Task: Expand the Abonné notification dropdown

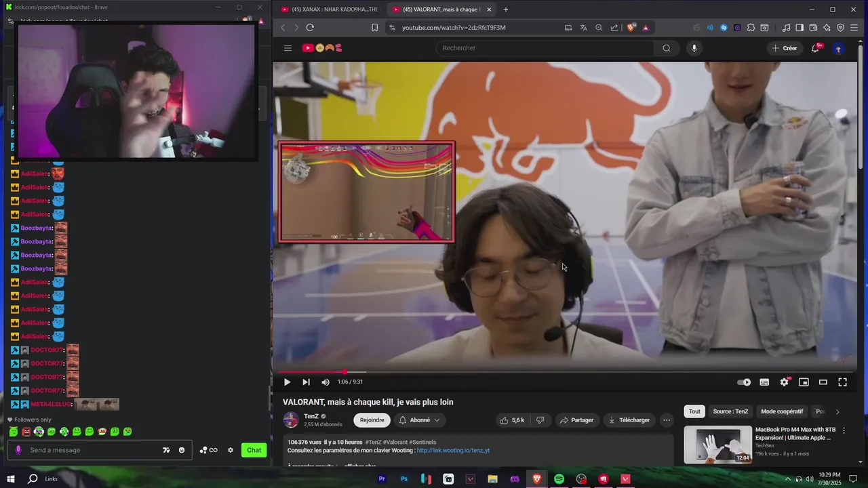Action: [x=419, y=420]
